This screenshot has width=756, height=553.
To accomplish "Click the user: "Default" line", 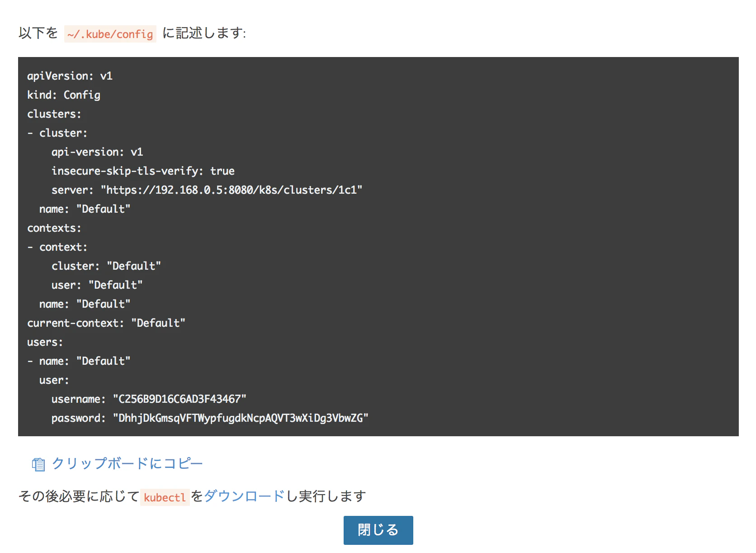I will [97, 285].
